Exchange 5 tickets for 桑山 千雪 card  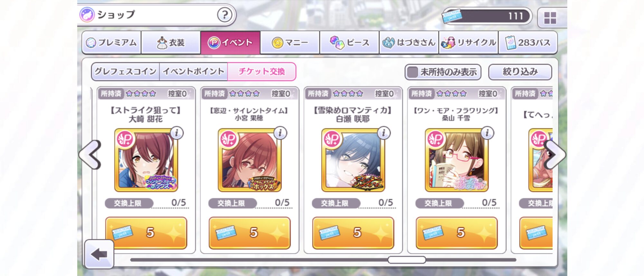[457, 233]
